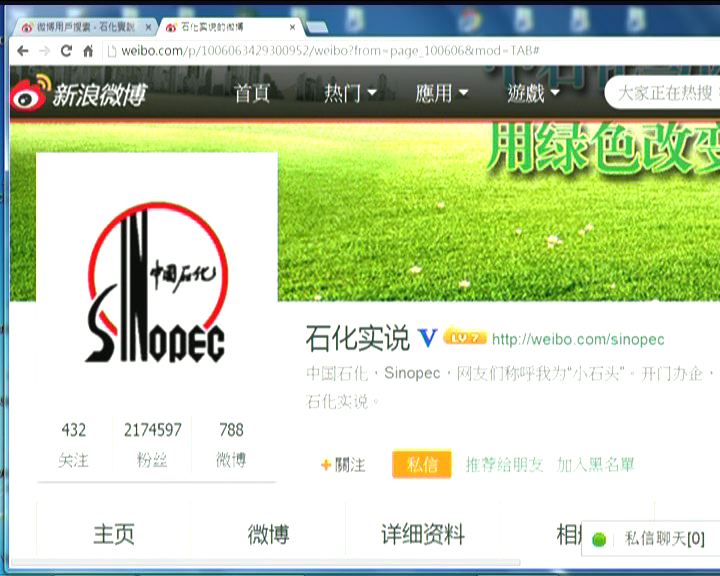
Task: Go to 首页 in Weibo navigation
Action: 252,93
